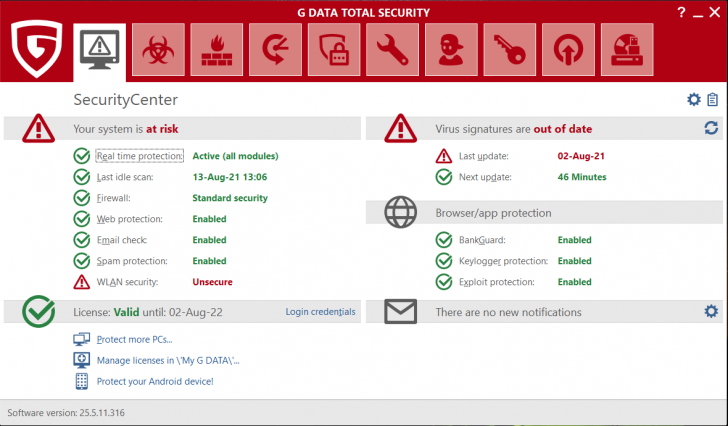
Task: Click Active (all modules) status
Action: pyautogui.click(x=235, y=156)
